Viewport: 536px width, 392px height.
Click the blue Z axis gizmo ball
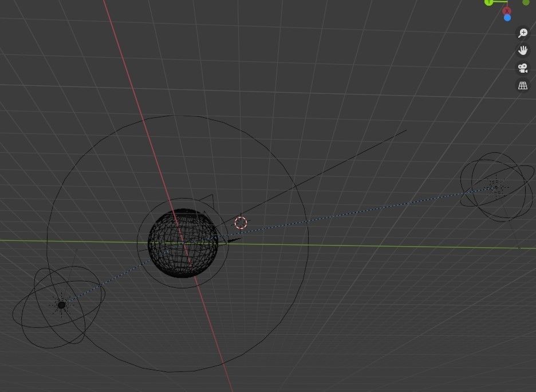click(x=507, y=18)
